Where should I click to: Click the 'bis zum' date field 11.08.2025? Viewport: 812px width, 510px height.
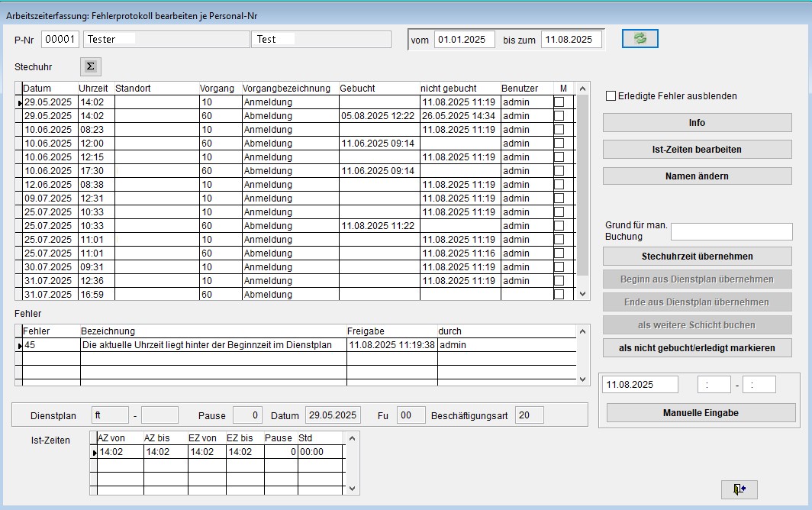(x=572, y=40)
